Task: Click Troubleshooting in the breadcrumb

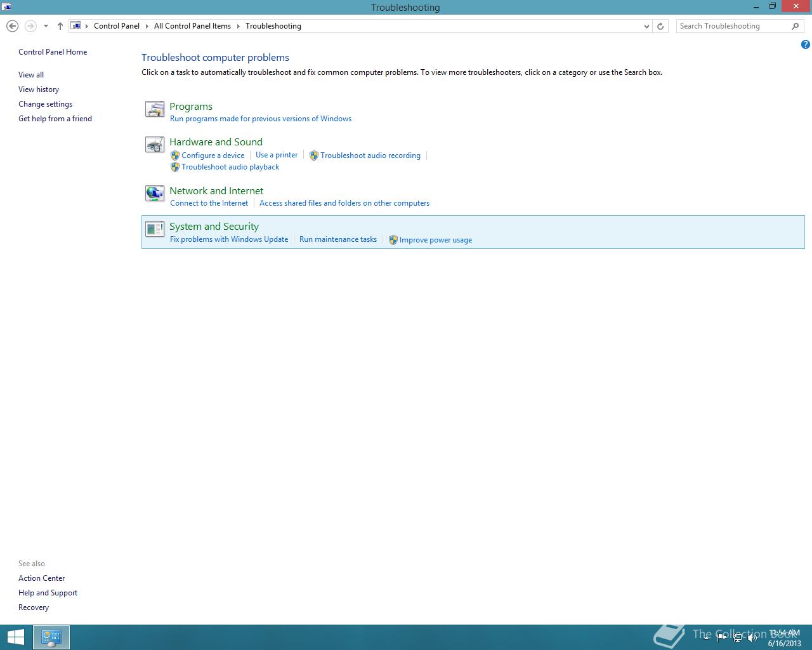Action: tap(273, 26)
